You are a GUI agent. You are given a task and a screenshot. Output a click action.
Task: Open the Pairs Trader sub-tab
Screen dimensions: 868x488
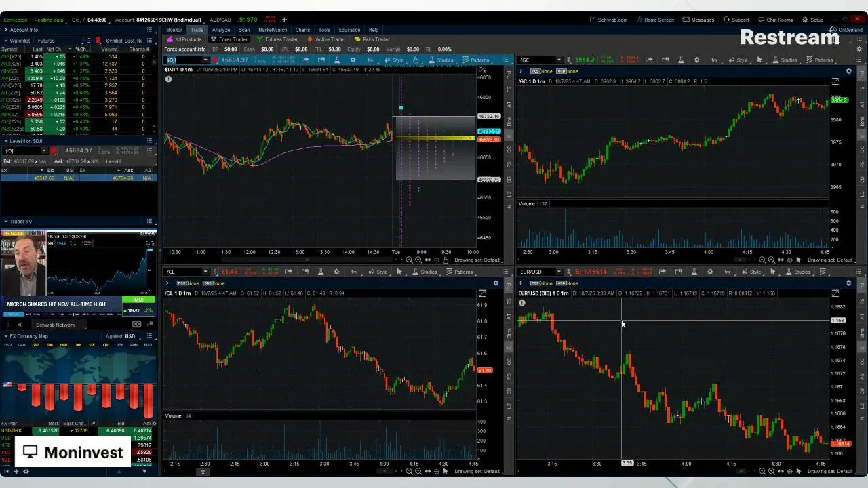(372, 39)
